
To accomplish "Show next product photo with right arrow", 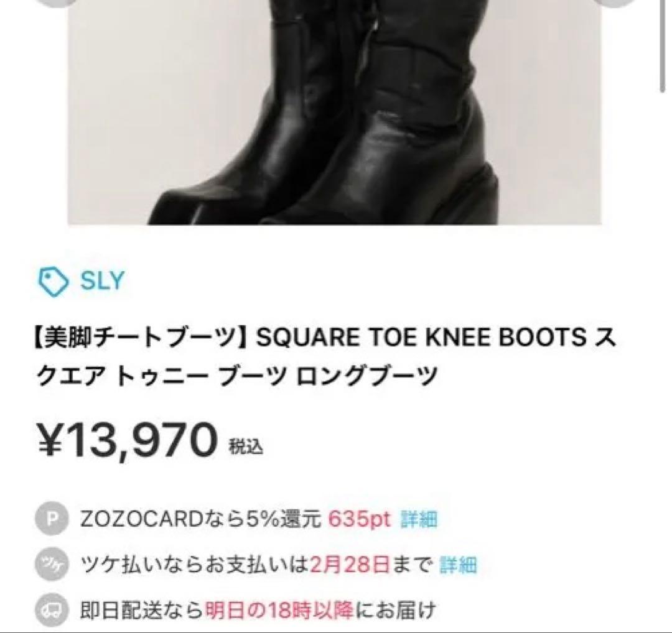I will coord(615,2).
